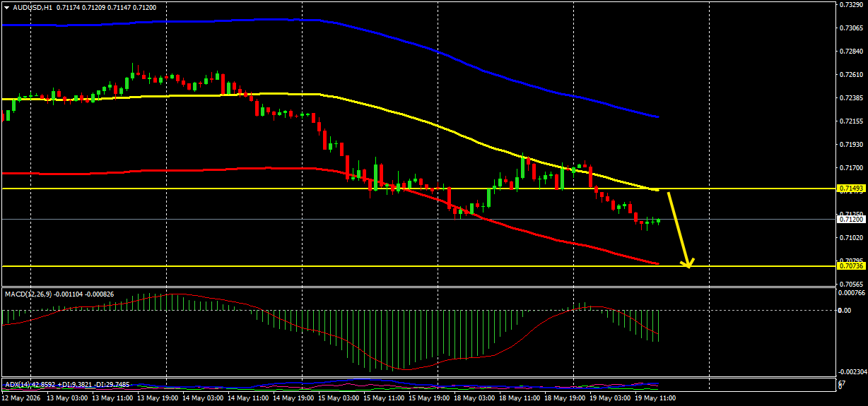Viewport: 868px width, 406px height.
Task: Click the 13 May 19:00 time label
Action: coord(158,399)
